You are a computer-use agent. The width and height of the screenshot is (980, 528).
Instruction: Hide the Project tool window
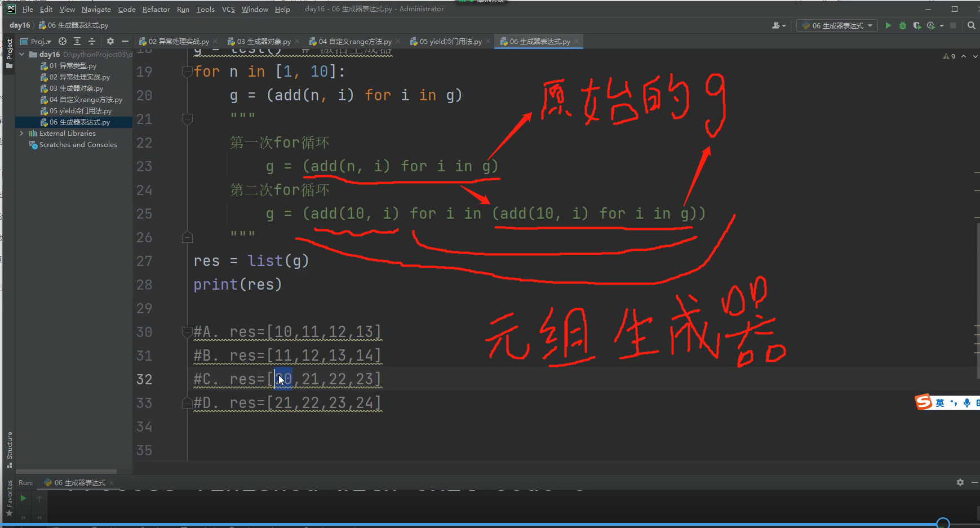[x=125, y=41]
